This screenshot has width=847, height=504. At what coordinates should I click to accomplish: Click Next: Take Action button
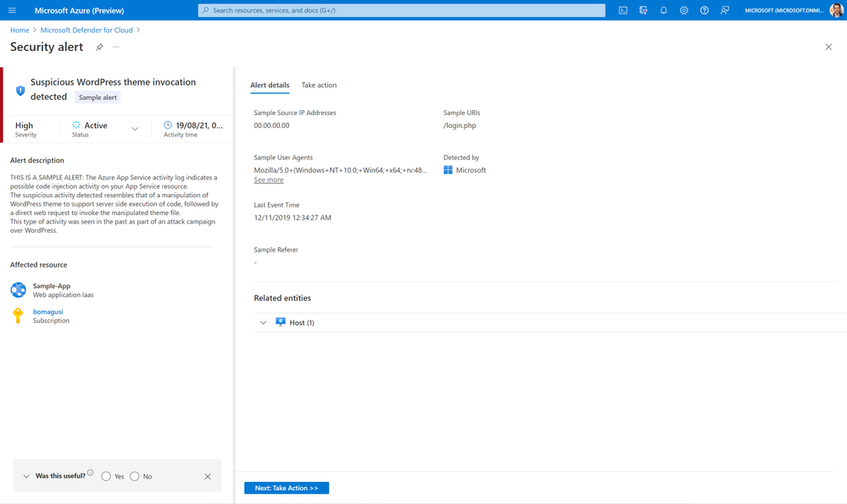287,488
